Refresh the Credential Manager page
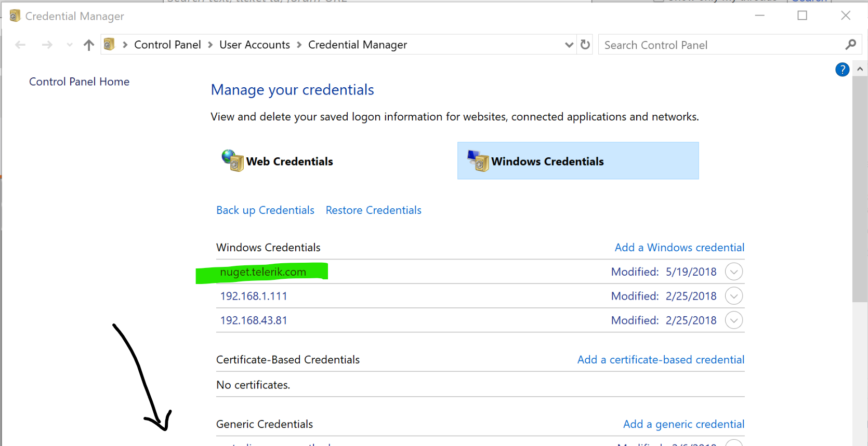This screenshot has width=868, height=446. pyautogui.click(x=585, y=45)
